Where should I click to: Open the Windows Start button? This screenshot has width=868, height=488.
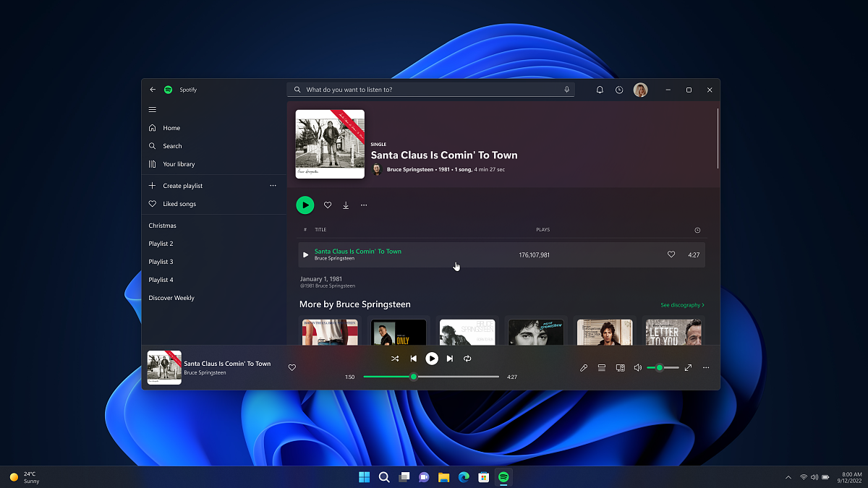click(x=364, y=477)
